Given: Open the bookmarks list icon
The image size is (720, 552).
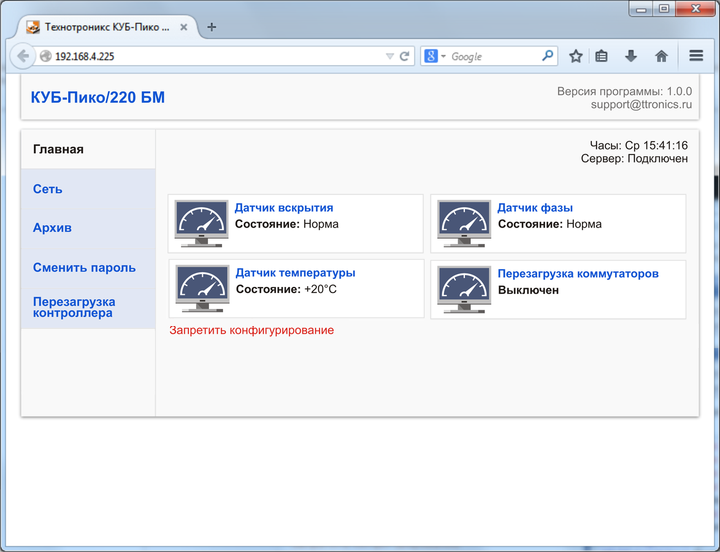Looking at the screenshot, I should tap(602, 56).
